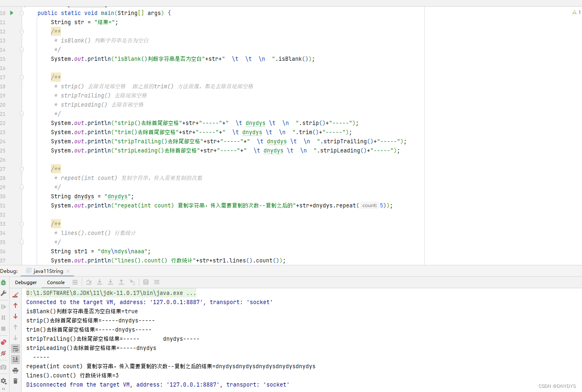This screenshot has height=392, width=582.
Task: Click Run to Cursor icon
Action: coord(132,282)
